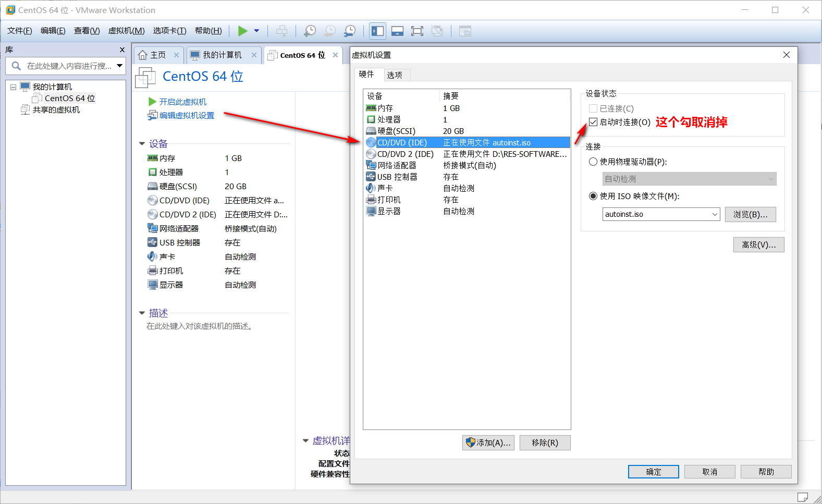Click the thumbnail bar view icon
The image size is (822, 504).
click(x=397, y=31)
